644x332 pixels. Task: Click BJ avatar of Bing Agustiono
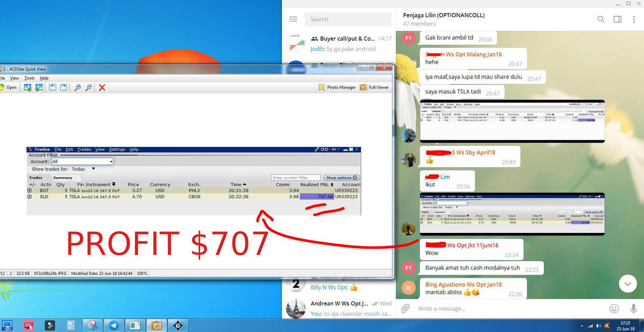point(409,288)
